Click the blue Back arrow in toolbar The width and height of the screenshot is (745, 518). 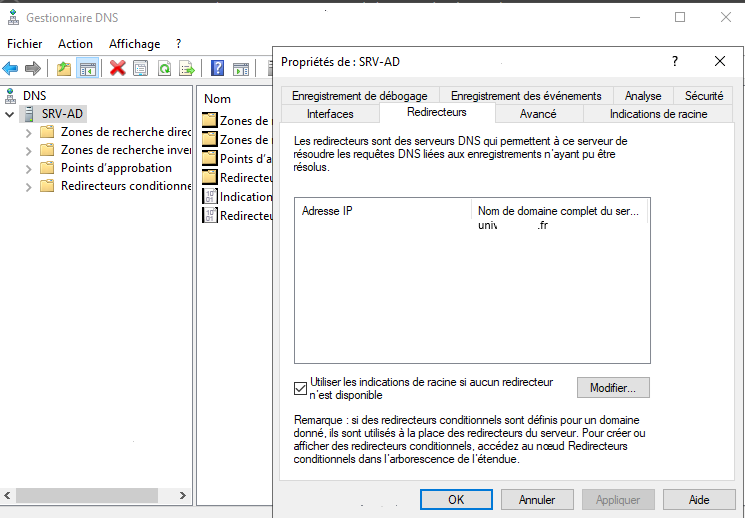point(10,68)
